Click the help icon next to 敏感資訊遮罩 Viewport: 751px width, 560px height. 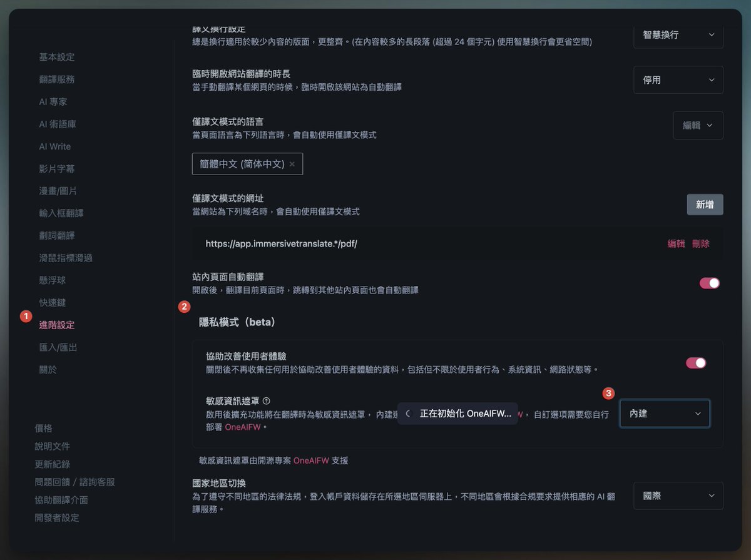266,400
